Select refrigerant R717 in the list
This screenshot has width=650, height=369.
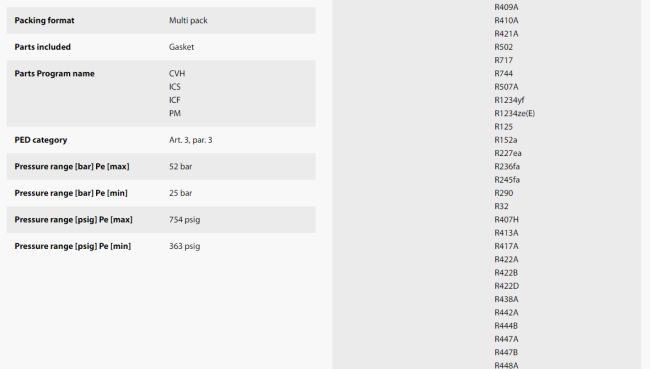tap(503, 60)
